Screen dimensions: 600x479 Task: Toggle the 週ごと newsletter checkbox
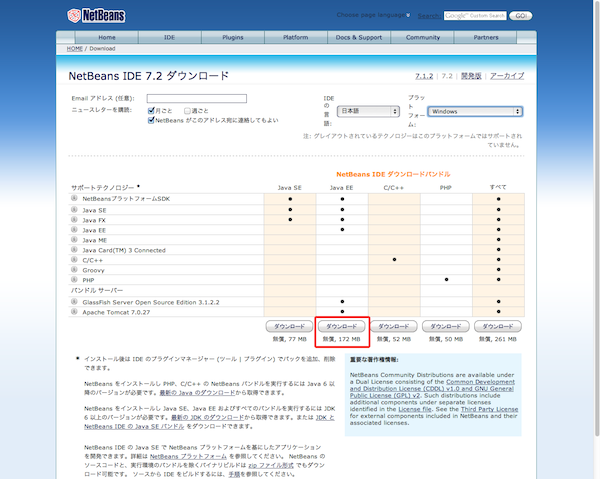pos(187,111)
